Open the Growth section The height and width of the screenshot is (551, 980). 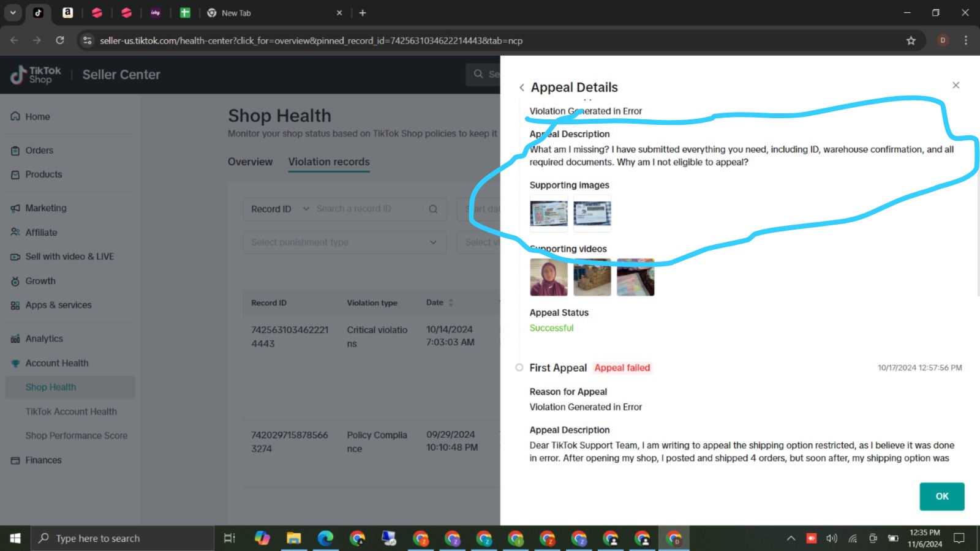pyautogui.click(x=40, y=281)
